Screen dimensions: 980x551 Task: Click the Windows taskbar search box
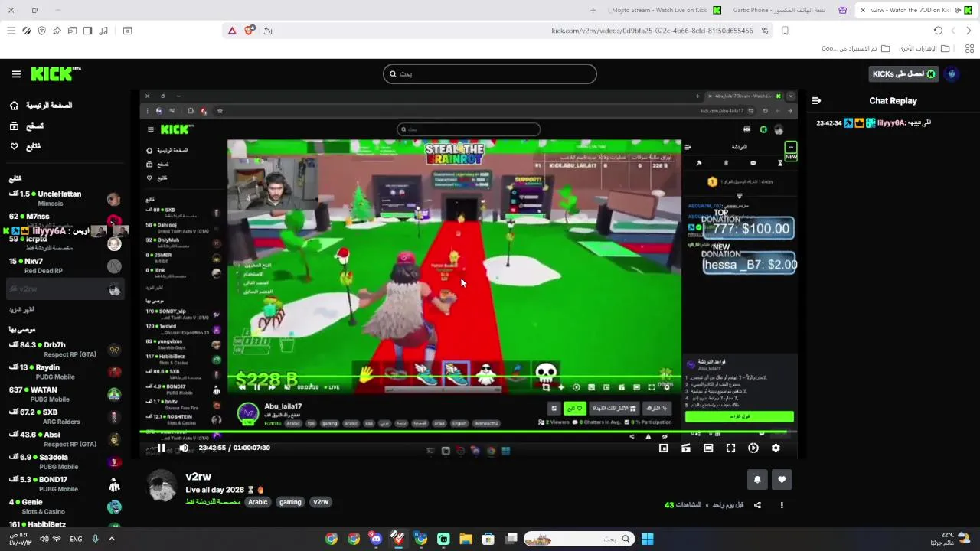click(x=578, y=539)
